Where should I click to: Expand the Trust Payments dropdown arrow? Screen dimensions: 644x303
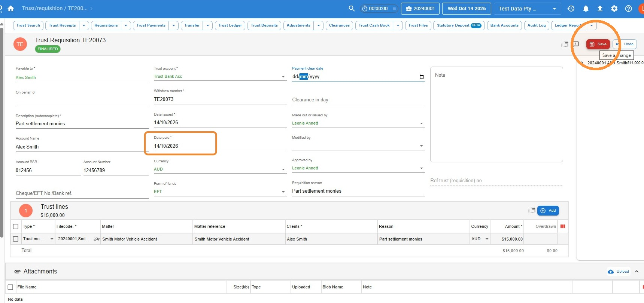tap(173, 25)
